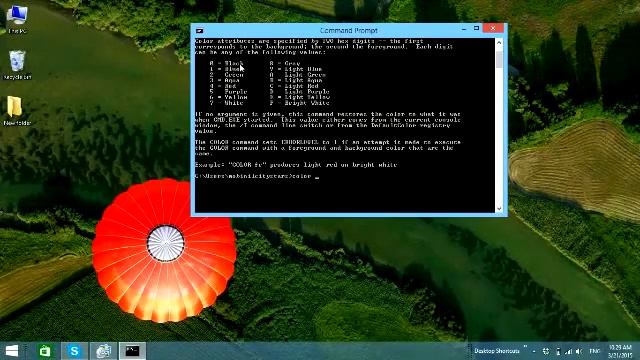Click the '7 = White' entry

point(227,103)
